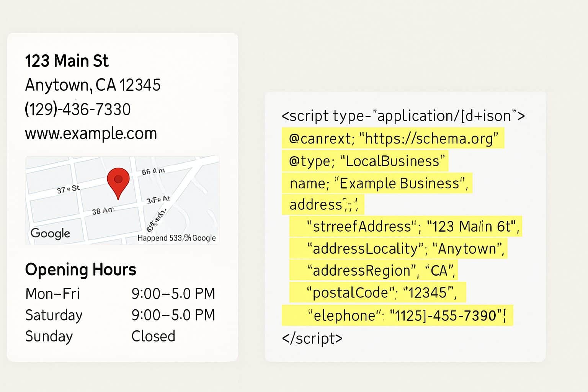Viewport: 588px width, 392px height.
Task: Select the script opening tag line
Action: pyautogui.click(x=403, y=116)
